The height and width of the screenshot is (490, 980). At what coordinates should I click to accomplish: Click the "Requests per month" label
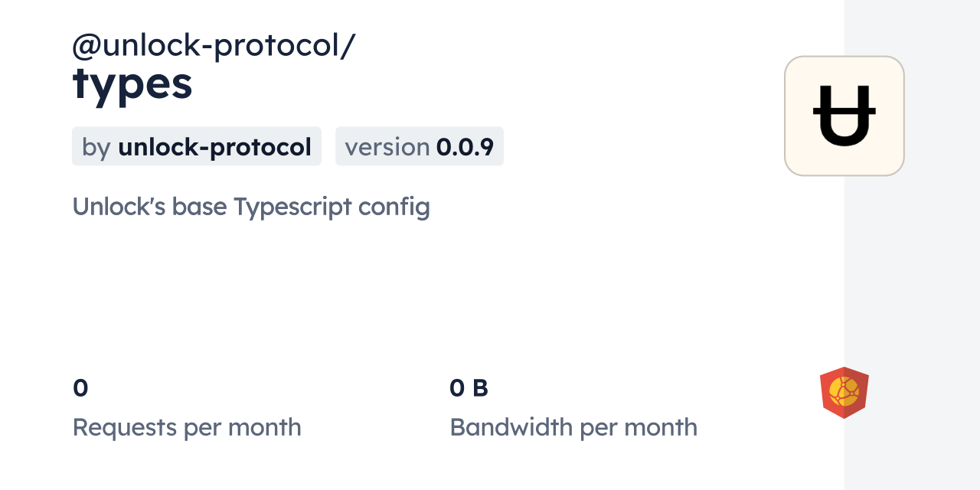pyautogui.click(x=187, y=427)
